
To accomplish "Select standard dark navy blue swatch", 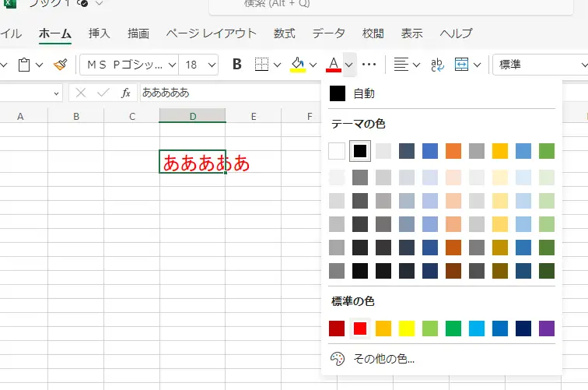I will pyautogui.click(x=523, y=329).
